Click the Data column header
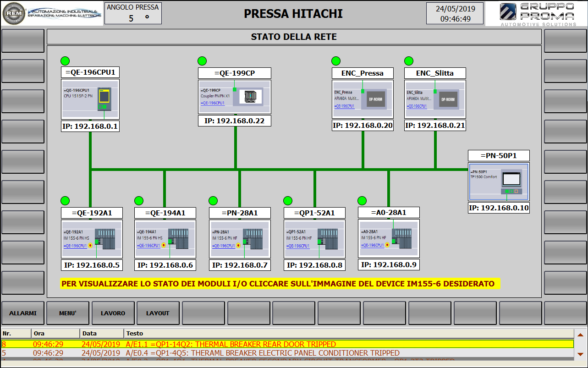The height and width of the screenshot is (368, 588). [x=102, y=334]
